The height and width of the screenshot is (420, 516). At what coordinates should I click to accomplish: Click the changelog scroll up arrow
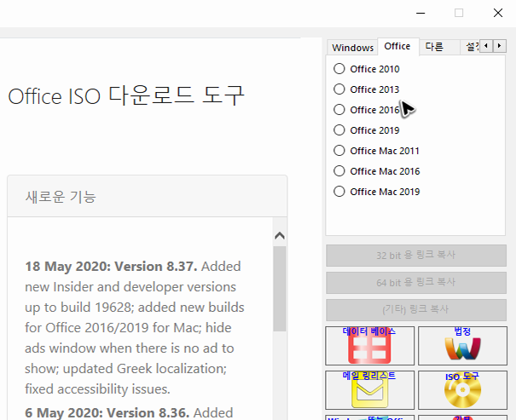pyautogui.click(x=280, y=236)
